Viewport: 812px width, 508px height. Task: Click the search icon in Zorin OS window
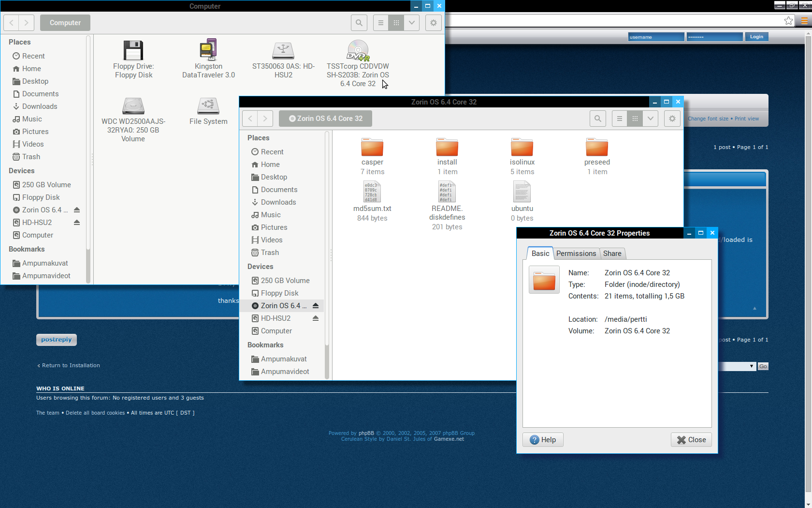click(x=598, y=119)
